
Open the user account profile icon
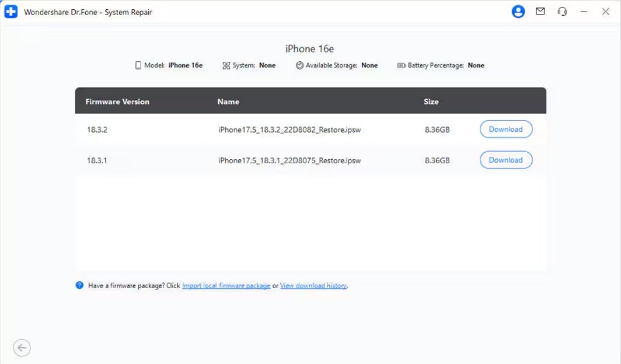[x=518, y=12]
